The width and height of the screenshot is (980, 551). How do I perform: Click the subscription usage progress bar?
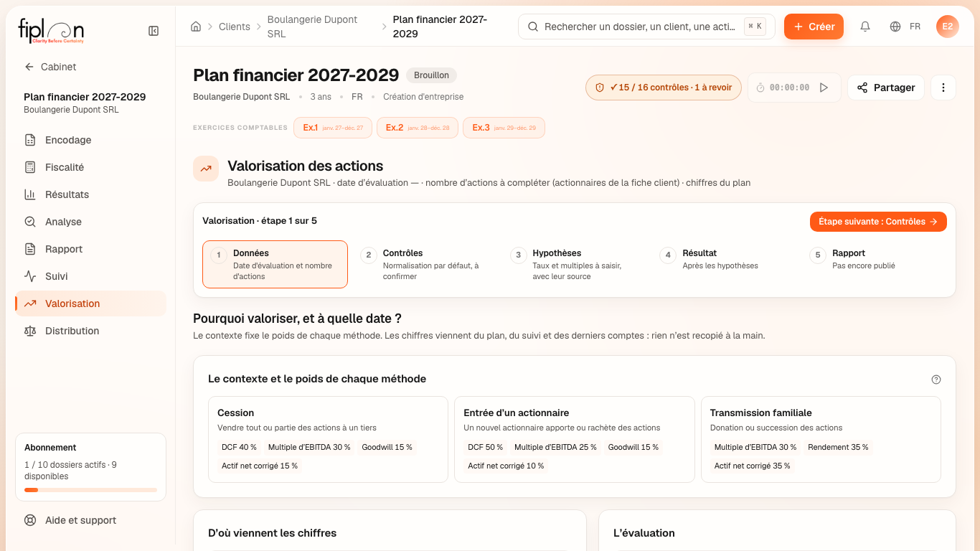(x=90, y=490)
